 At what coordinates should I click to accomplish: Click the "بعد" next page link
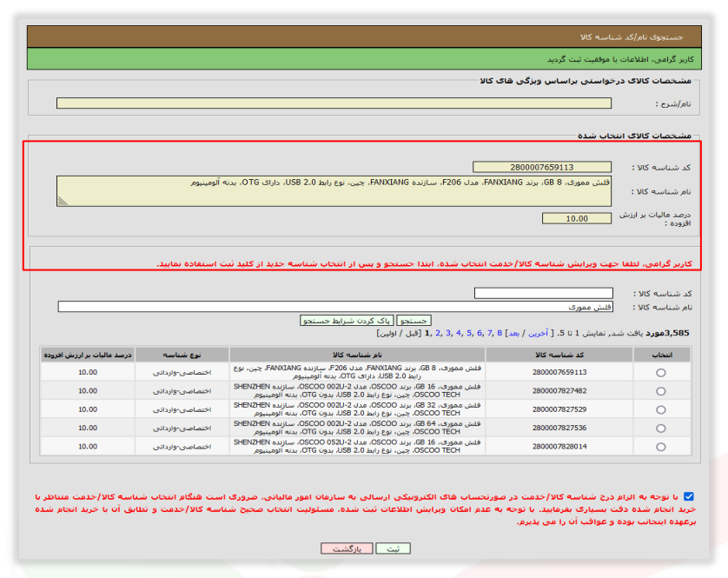click(514, 333)
